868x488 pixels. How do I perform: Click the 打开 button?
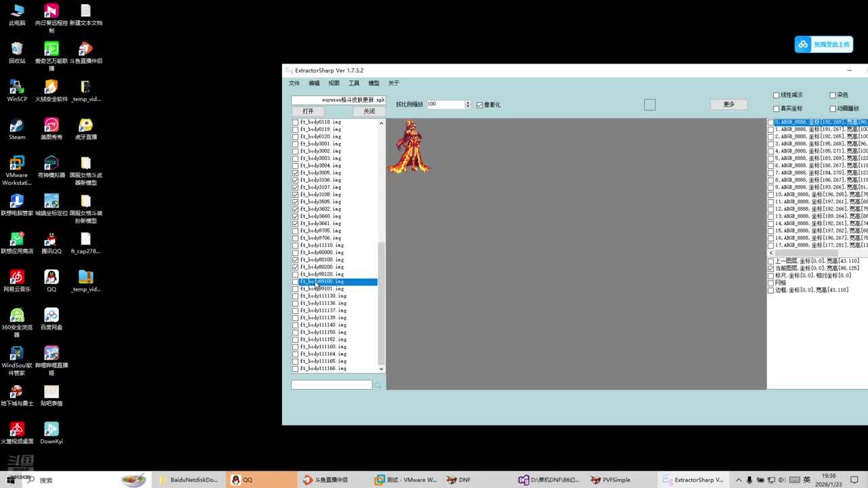point(308,111)
